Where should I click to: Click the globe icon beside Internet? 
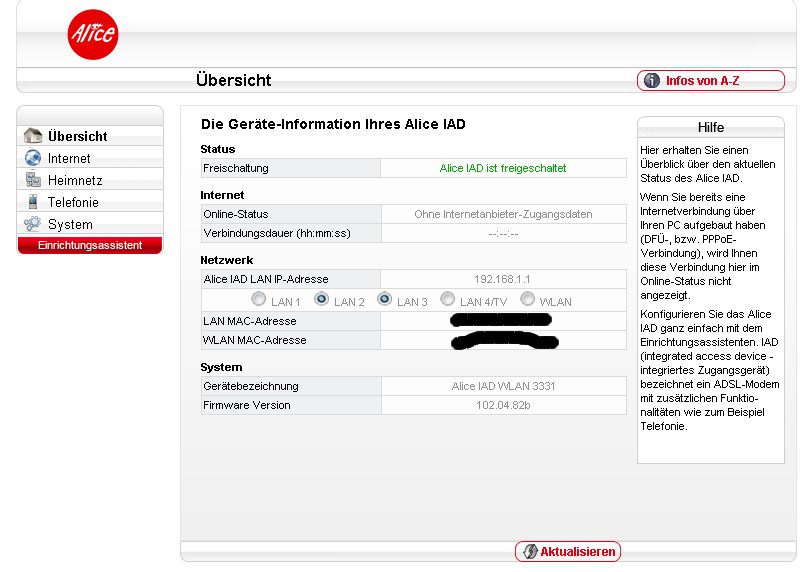pyautogui.click(x=33, y=158)
